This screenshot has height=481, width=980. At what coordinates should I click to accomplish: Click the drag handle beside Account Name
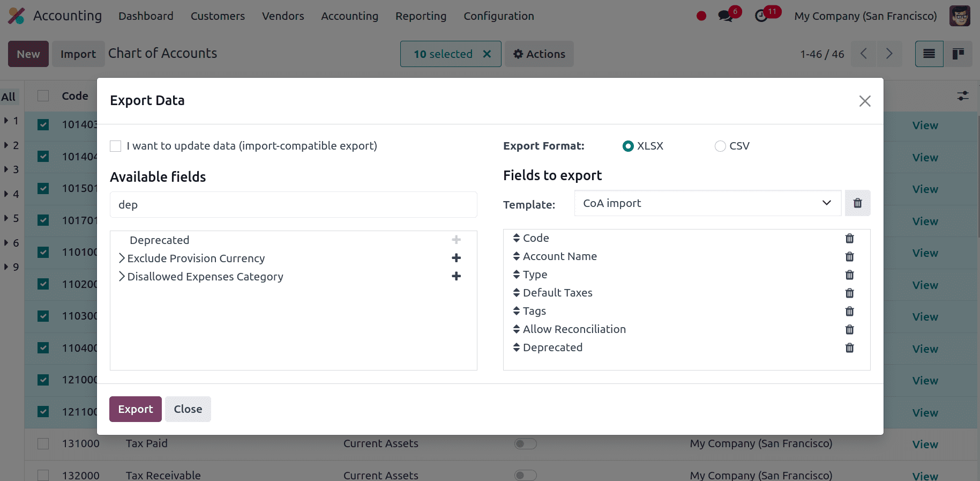point(516,256)
